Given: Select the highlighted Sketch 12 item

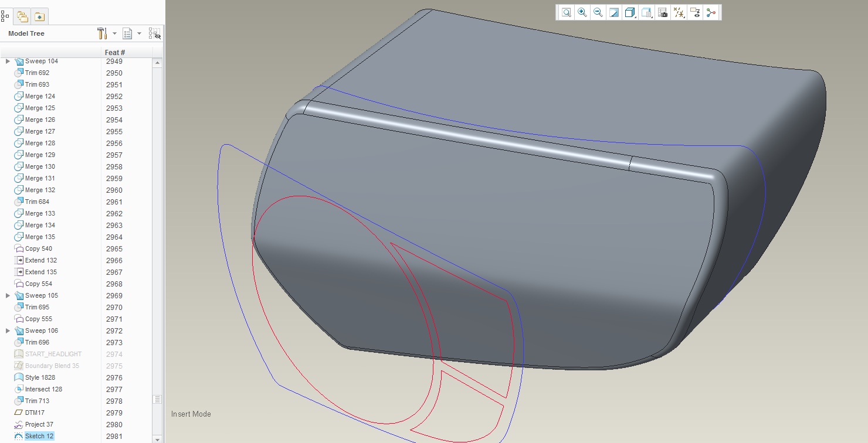Looking at the screenshot, I should [x=39, y=436].
